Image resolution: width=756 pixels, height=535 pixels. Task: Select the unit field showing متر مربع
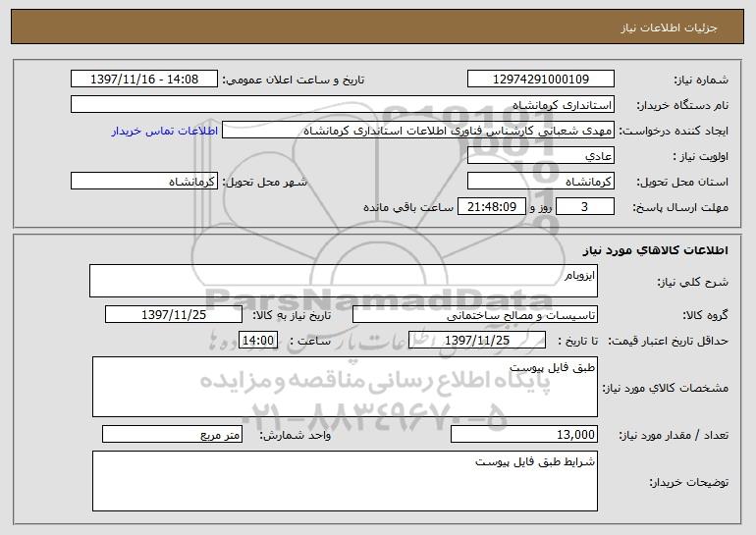[x=172, y=435]
